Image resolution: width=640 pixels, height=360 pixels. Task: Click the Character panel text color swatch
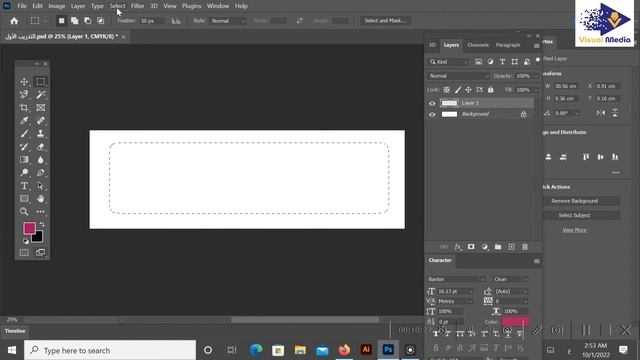(x=515, y=322)
